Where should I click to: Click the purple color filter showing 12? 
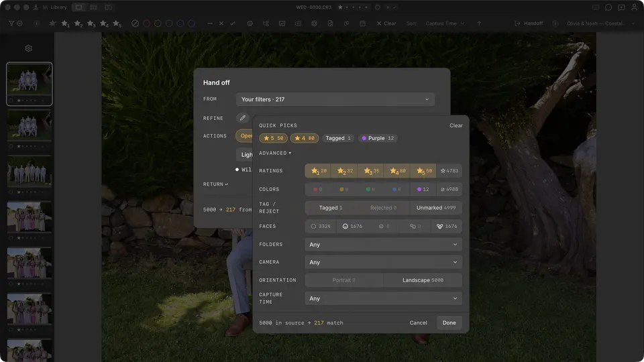423,189
